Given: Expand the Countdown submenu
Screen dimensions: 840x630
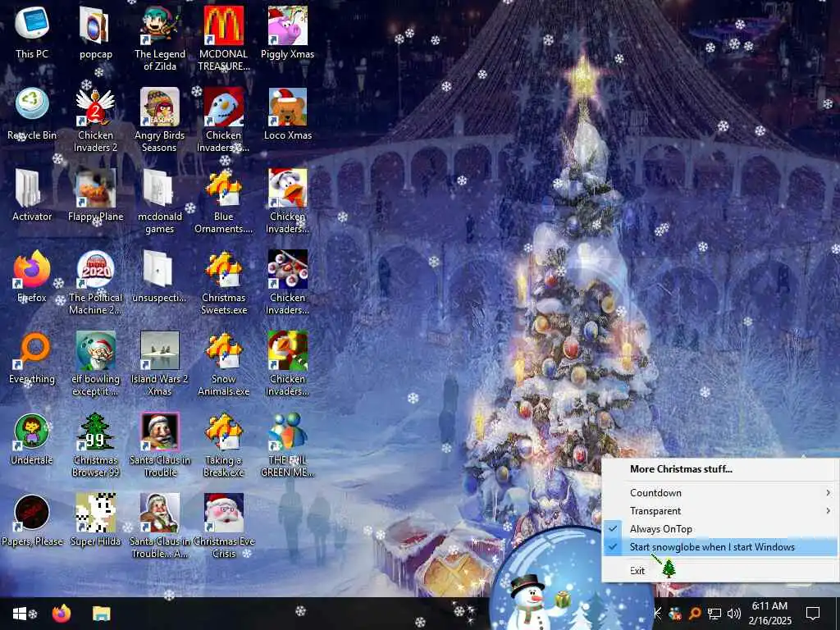Looking at the screenshot, I should click(719, 493).
